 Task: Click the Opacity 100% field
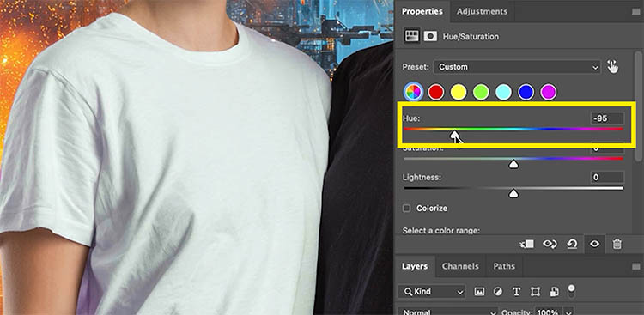tap(549, 312)
